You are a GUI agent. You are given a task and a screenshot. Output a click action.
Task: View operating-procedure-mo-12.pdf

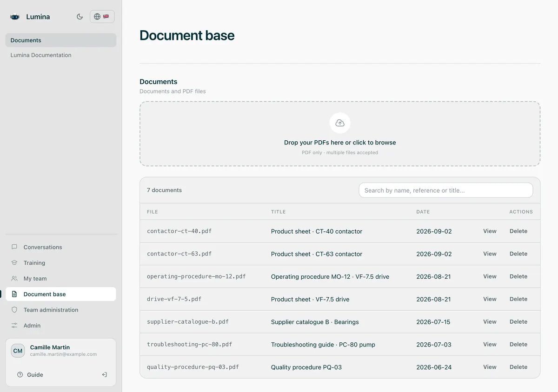point(490,276)
